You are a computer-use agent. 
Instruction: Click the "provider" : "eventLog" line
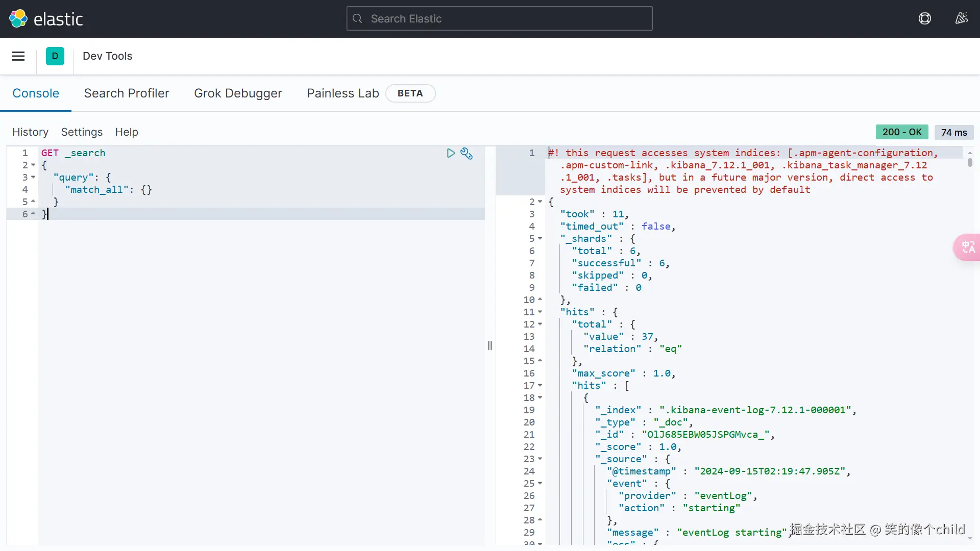[x=688, y=496]
